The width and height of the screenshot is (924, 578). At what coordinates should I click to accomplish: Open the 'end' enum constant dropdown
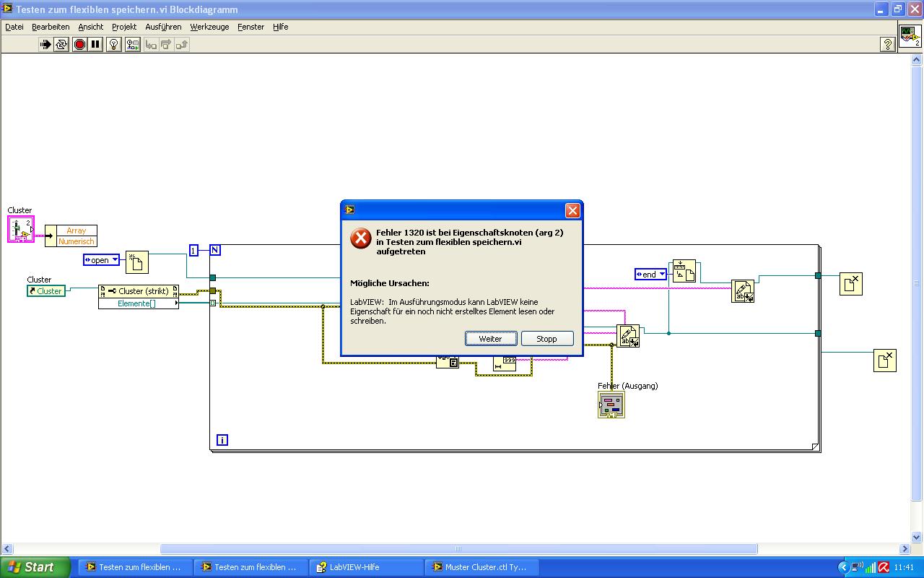coord(651,275)
